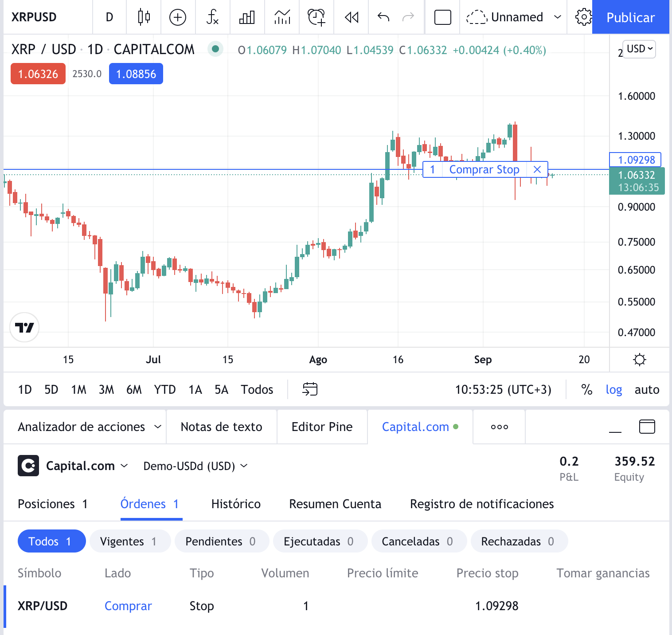Click the Publicar button
Viewport: 672px width, 635px height.
(630, 17)
